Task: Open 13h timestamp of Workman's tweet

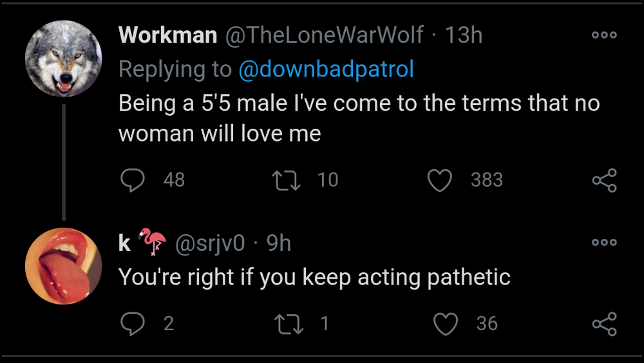Action: pyautogui.click(x=463, y=35)
